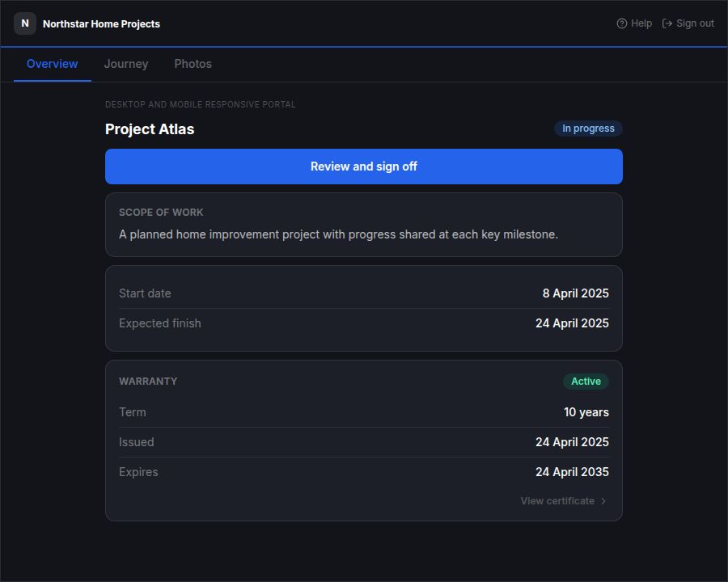Image resolution: width=728 pixels, height=582 pixels.
Task: Open the View certificate link
Action: [x=564, y=501]
